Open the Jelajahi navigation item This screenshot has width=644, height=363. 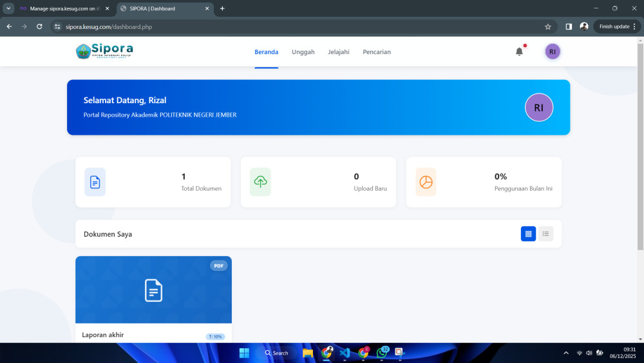click(338, 52)
